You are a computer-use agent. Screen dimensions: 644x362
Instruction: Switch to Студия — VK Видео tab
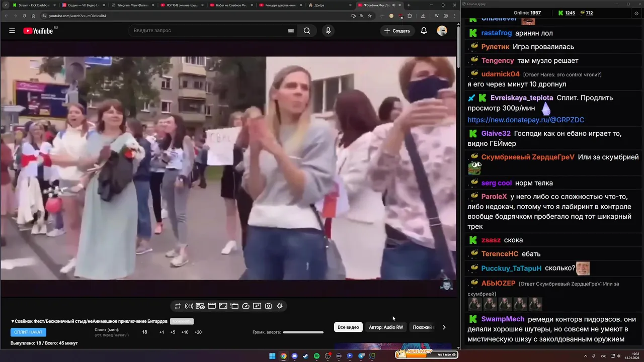pos(83,5)
